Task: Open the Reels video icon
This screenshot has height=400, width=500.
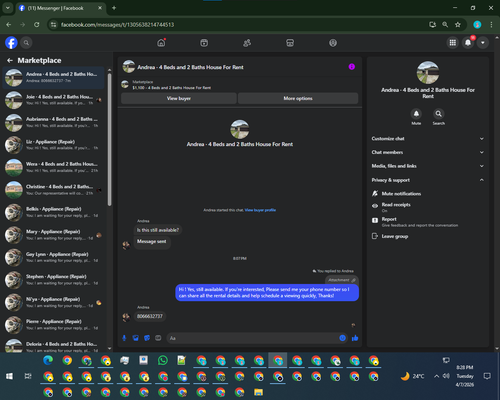Action: coord(204,43)
